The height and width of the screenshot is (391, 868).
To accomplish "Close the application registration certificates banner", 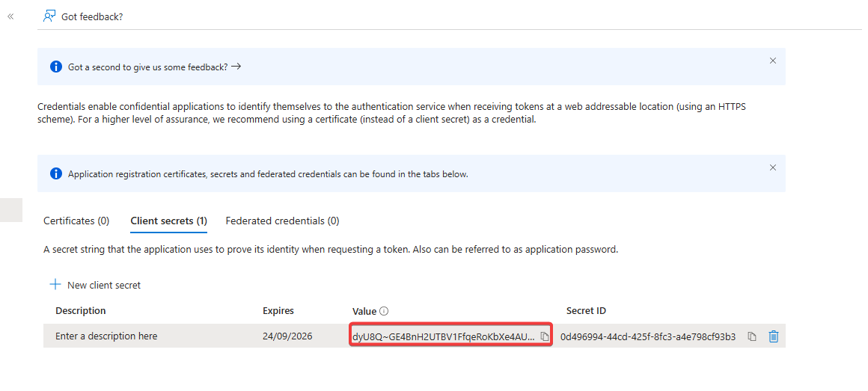I will tap(773, 167).
